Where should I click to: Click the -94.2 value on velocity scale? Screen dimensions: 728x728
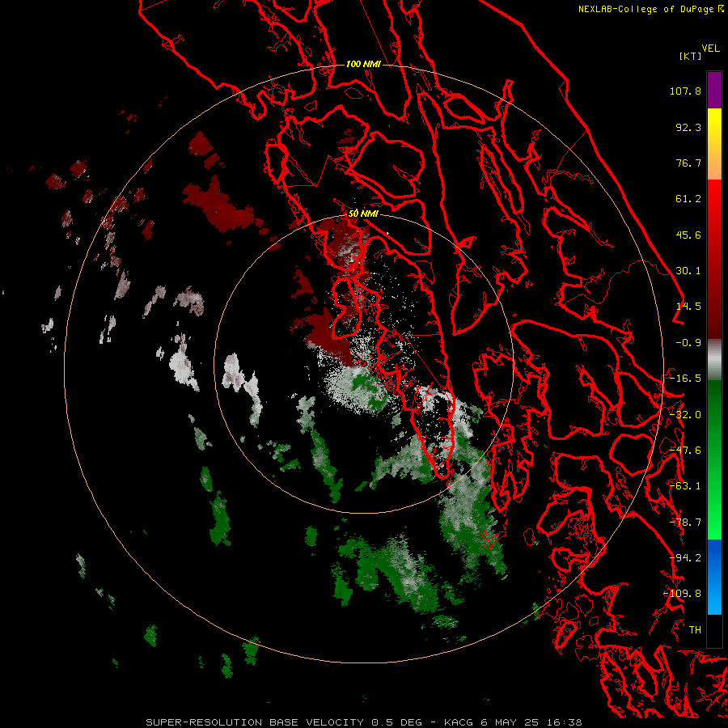pos(685,558)
